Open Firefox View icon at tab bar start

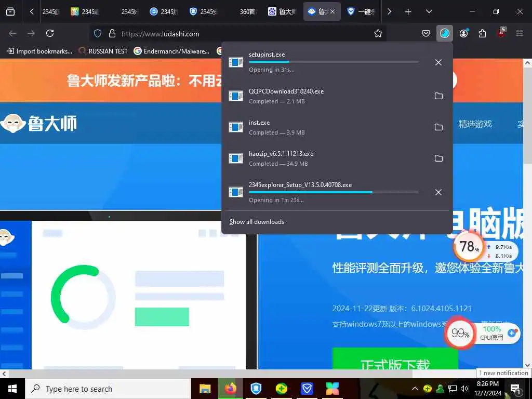coord(10,12)
